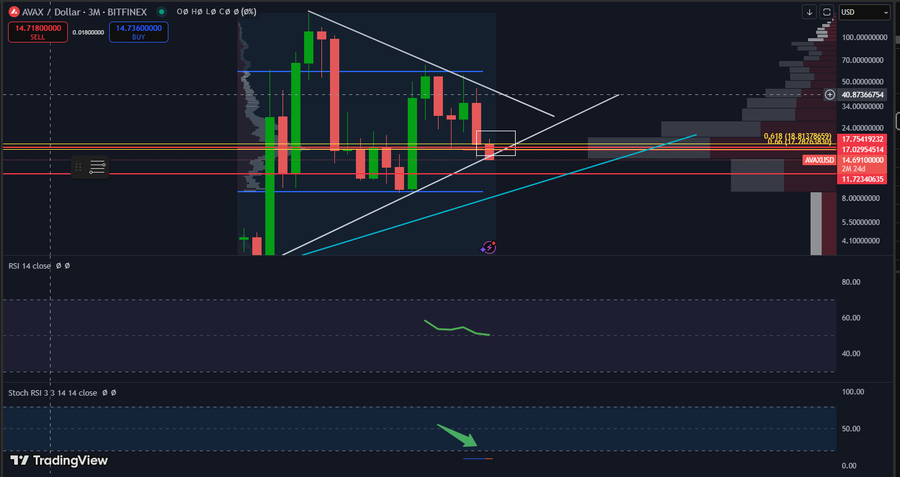Click the object settings icon in floating toolbar
This screenshot has height=477, width=900.
click(98, 168)
